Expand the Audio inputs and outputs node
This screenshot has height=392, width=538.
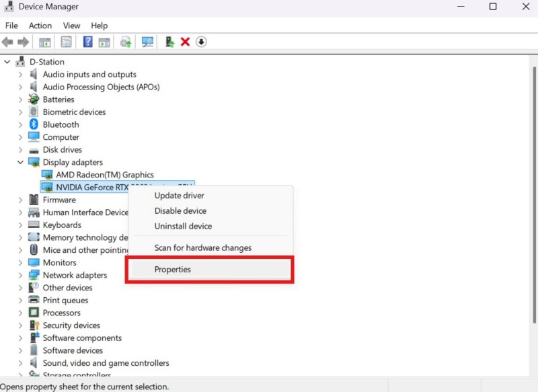(21, 75)
